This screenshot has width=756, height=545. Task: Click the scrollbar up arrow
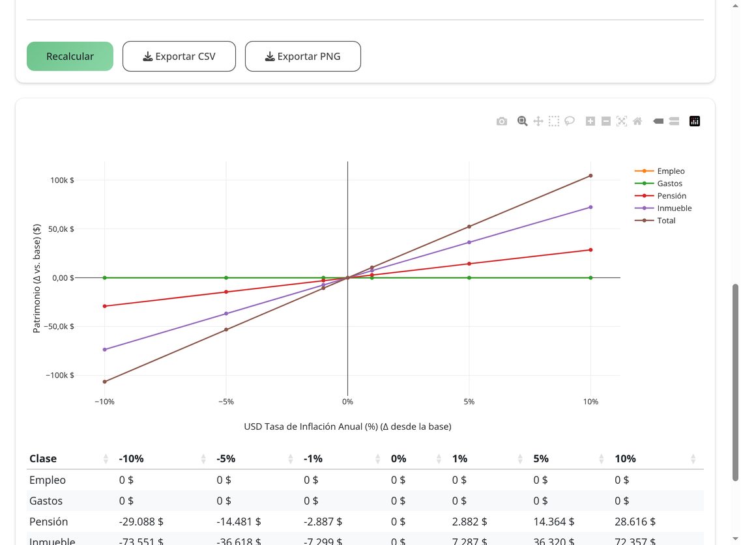tap(735, 6)
